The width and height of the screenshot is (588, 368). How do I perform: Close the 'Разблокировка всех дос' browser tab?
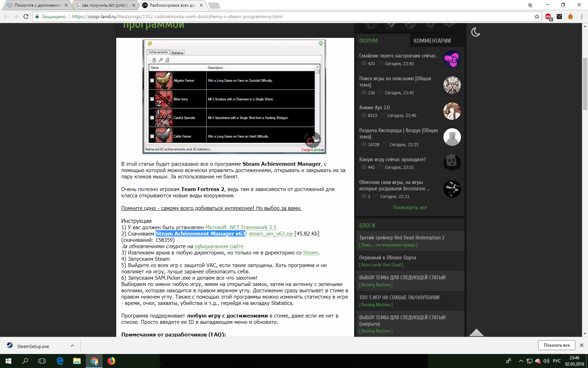coord(201,5)
